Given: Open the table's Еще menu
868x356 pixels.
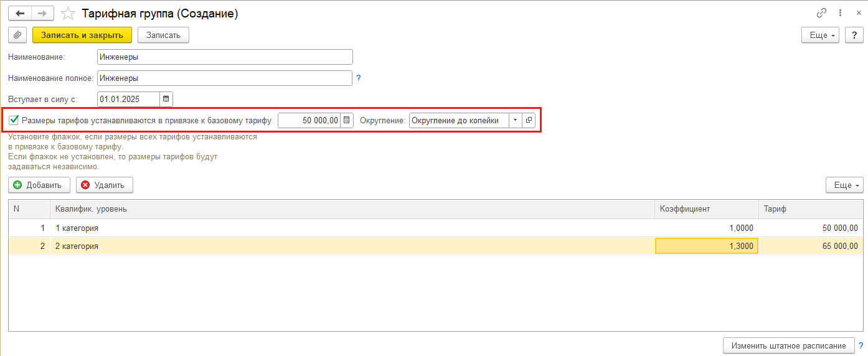Looking at the screenshot, I should (844, 185).
